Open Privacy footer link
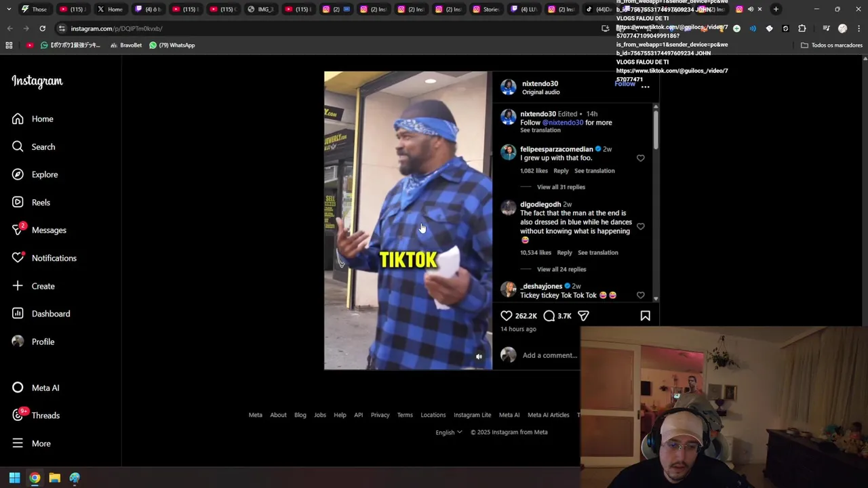This screenshot has height=488, width=868. click(380, 415)
